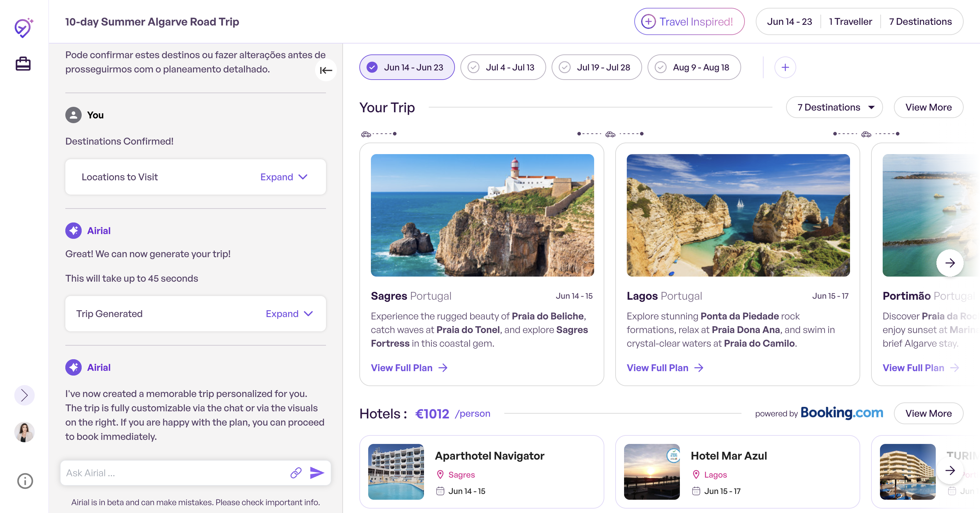Click the 'Sagres Portugal' card heading
The image size is (980, 513).
(411, 296)
